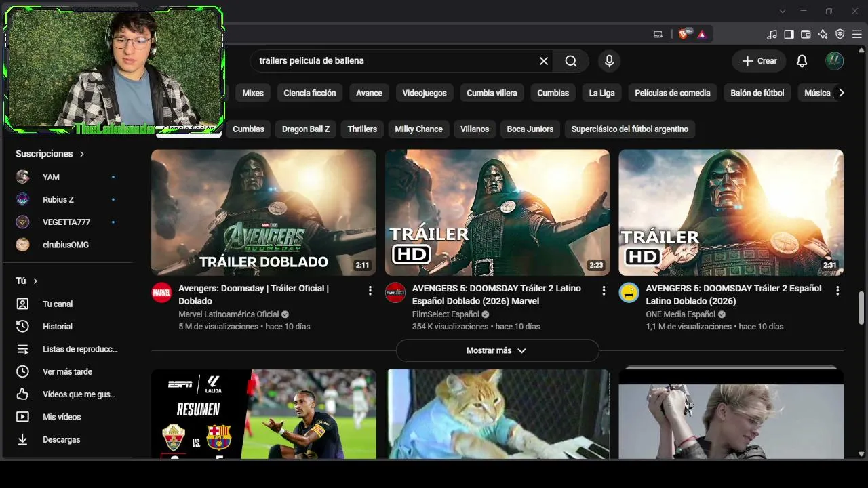Open Brave Shields panel
868x488 pixels.
[685, 34]
